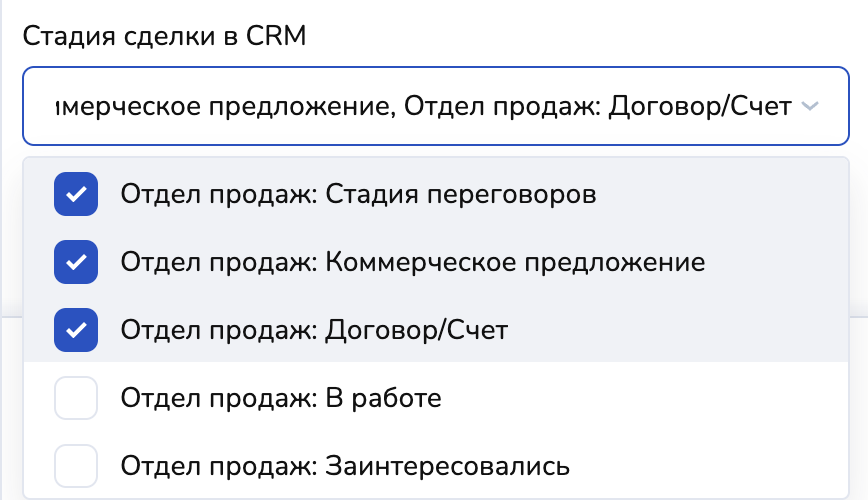Select the "Отдел продаж: В работе" option text

pyautogui.click(x=280, y=398)
